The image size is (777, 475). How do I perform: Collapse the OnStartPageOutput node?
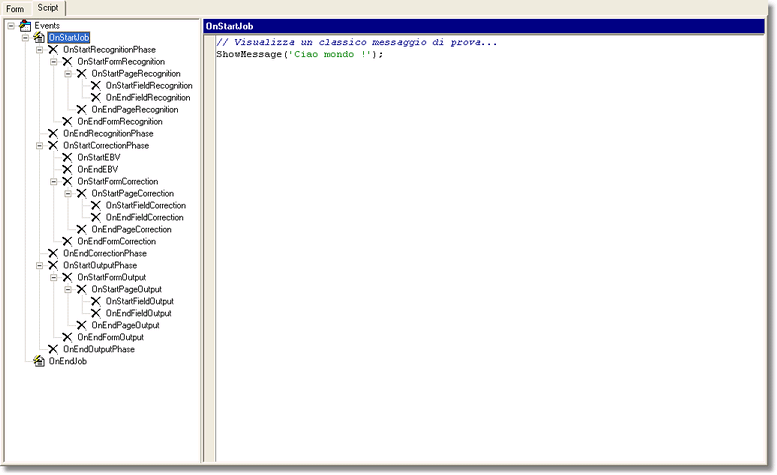[68, 289]
